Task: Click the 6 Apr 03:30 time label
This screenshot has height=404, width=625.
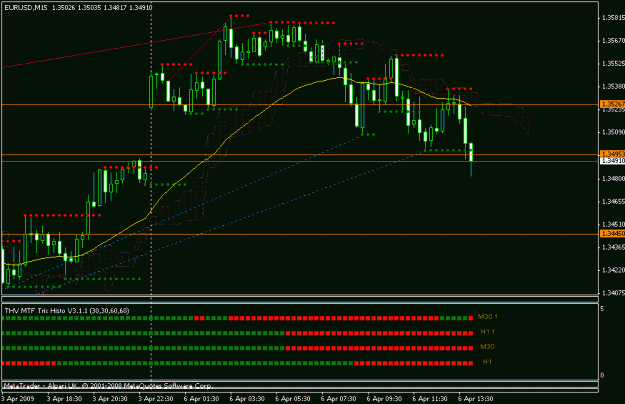Action: click(x=247, y=398)
